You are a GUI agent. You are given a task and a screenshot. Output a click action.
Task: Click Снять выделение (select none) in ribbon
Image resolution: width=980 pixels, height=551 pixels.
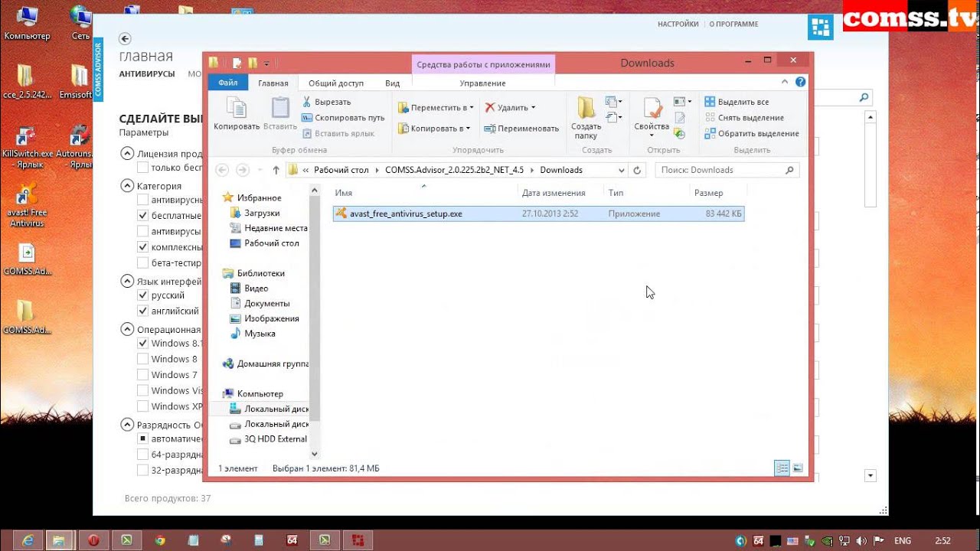click(x=743, y=118)
